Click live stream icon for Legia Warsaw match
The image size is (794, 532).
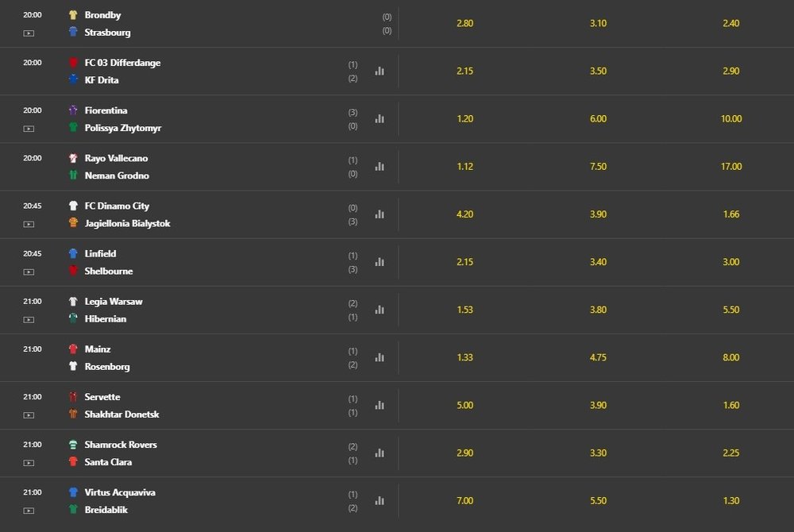29,320
